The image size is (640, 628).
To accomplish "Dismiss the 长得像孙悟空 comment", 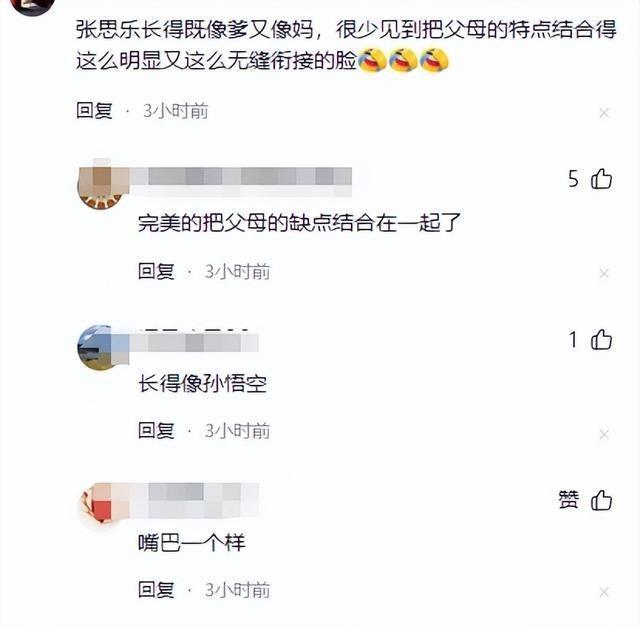I will pos(604,434).
